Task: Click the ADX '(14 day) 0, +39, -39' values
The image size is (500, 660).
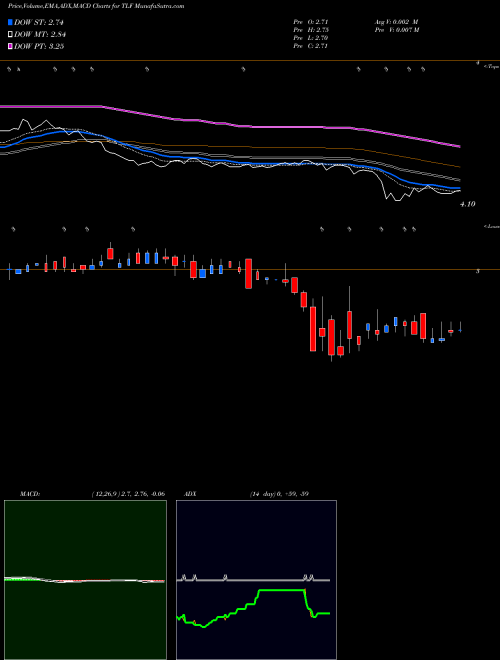Action: 279,494
